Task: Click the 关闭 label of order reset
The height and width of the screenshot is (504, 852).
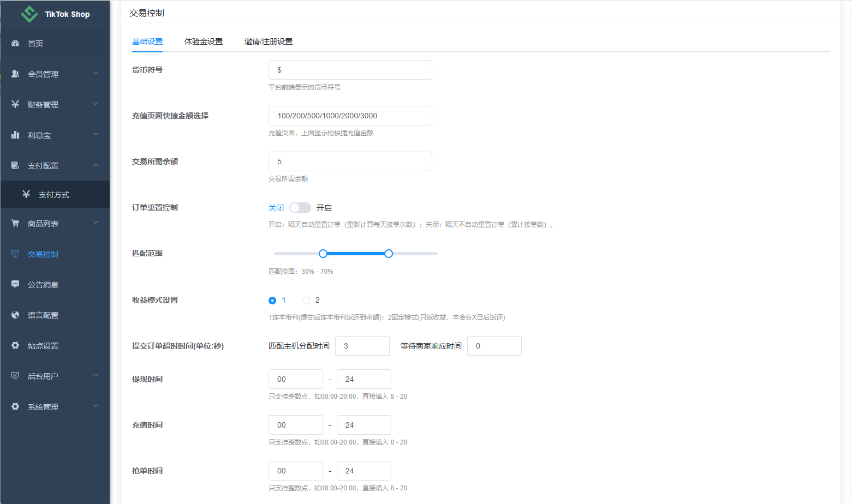Action: click(x=276, y=208)
